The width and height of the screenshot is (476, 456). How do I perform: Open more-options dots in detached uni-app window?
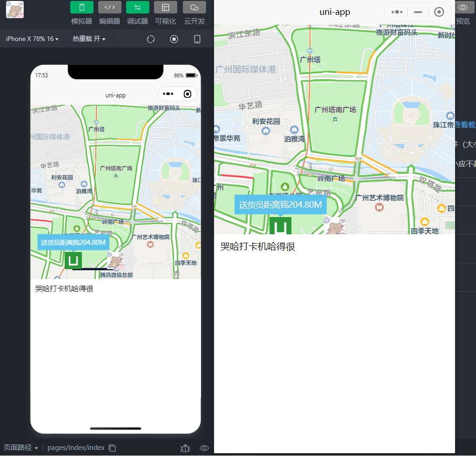click(x=397, y=12)
